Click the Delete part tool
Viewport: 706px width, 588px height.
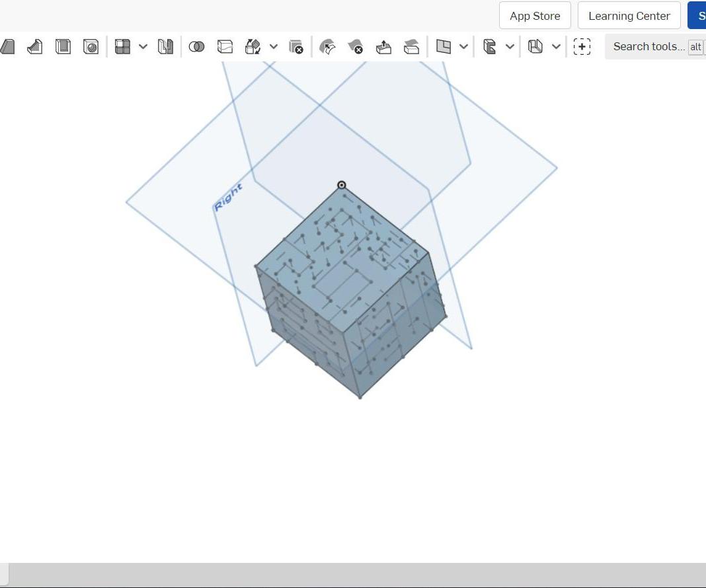(295, 46)
